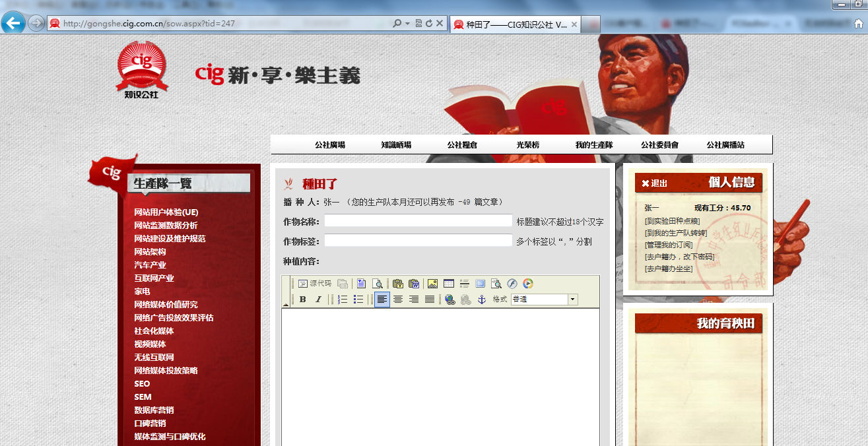The width and height of the screenshot is (868, 446).
Task: Click the browser address bar URL
Action: 149,23
